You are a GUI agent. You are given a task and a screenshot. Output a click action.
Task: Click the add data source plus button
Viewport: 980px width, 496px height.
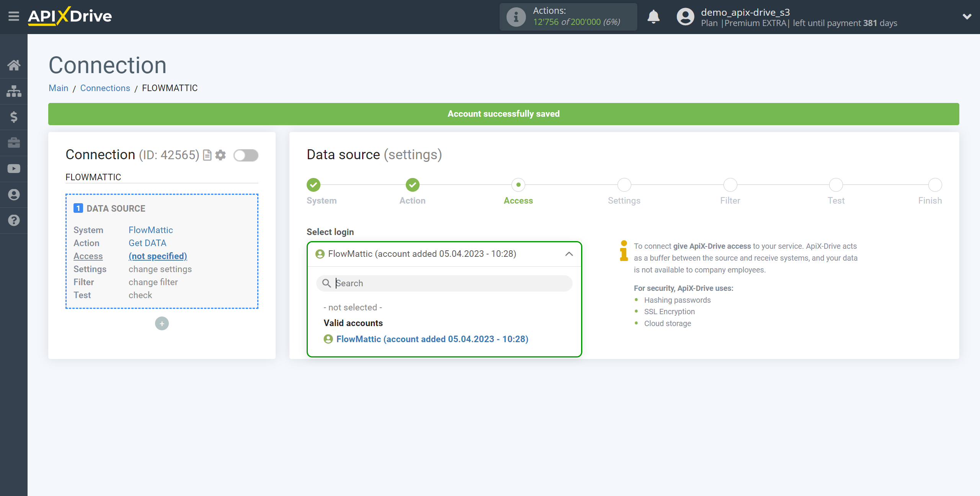(162, 323)
